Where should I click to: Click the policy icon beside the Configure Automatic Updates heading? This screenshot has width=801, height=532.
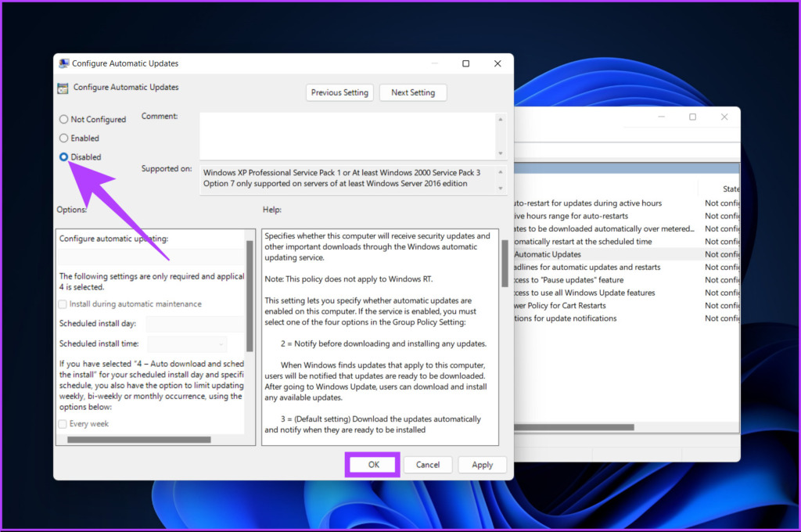pyautogui.click(x=63, y=88)
